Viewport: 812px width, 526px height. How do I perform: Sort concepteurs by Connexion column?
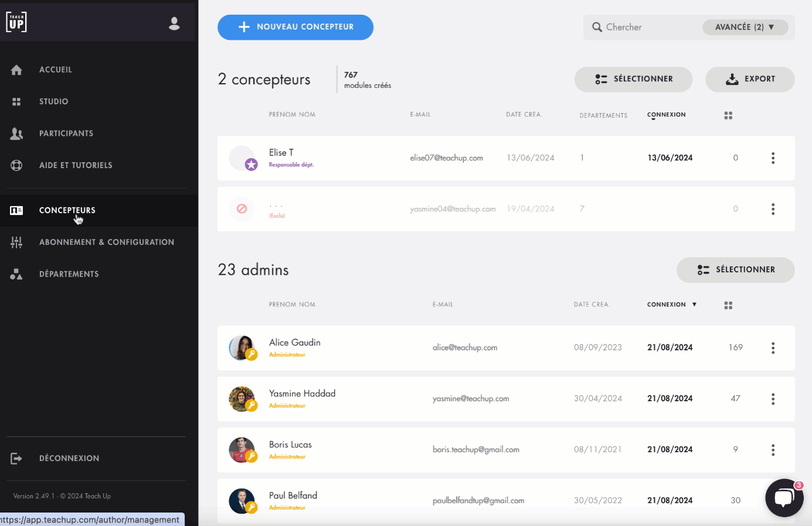(666, 115)
